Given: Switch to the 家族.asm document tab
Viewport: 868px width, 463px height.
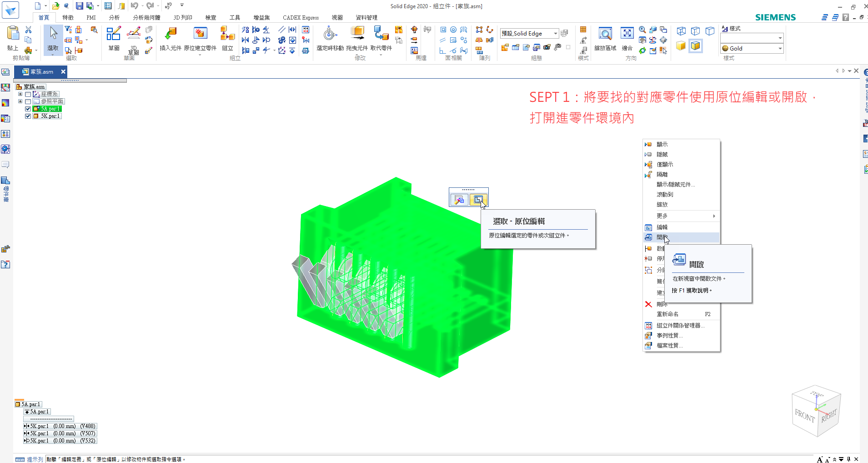Looking at the screenshot, I should pyautogui.click(x=41, y=71).
